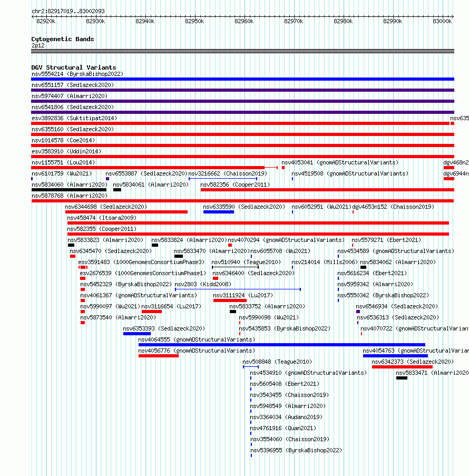Select nsv5833470 (Almarri2020) label
This screenshot has width=469, height=476.
pos(212,251)
